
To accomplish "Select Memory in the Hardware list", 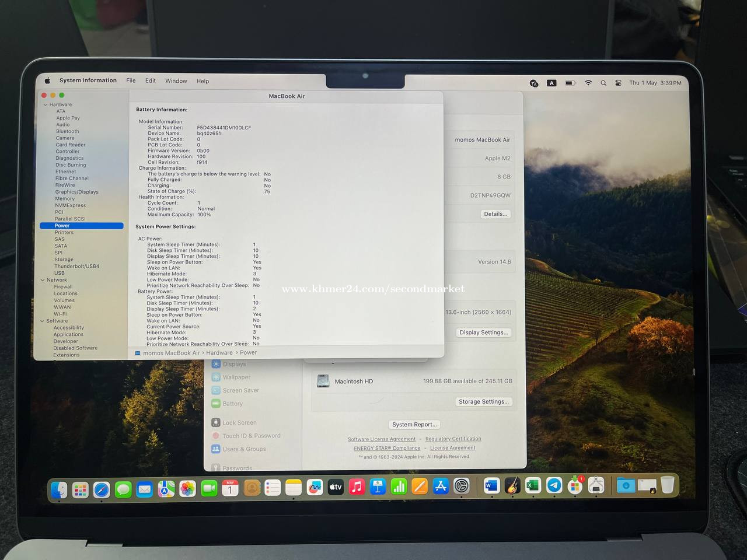I will pyautogui.click(x=65, y=198).
